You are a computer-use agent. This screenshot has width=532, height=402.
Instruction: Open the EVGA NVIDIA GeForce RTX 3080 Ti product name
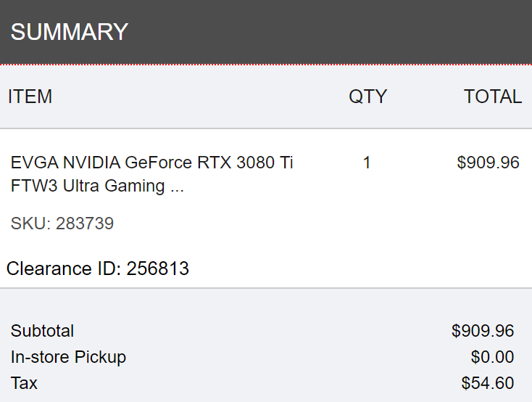pyautogui.click(x=151, y=163)
